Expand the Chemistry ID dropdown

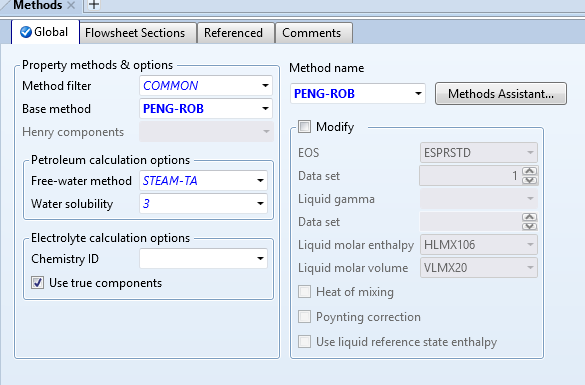(x=260, y=259)
